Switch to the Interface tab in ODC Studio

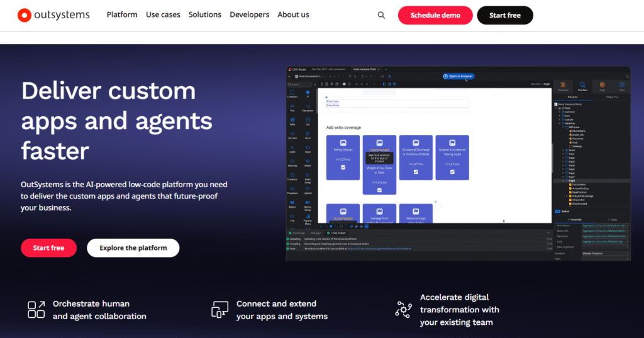coord(582,87)
